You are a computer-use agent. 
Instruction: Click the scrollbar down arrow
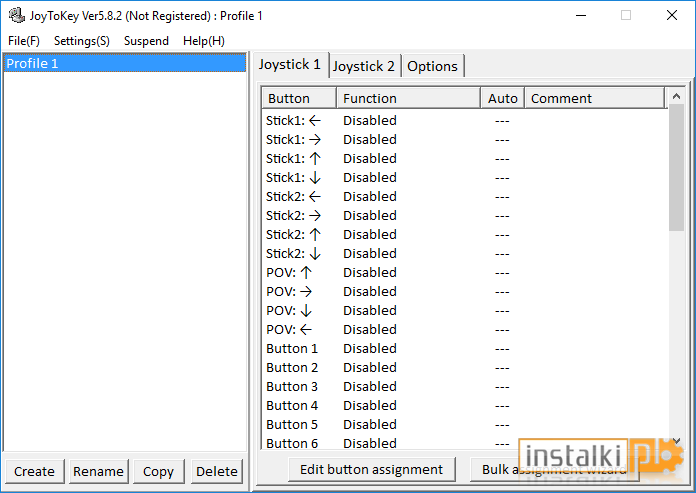[x=676, y=441]
